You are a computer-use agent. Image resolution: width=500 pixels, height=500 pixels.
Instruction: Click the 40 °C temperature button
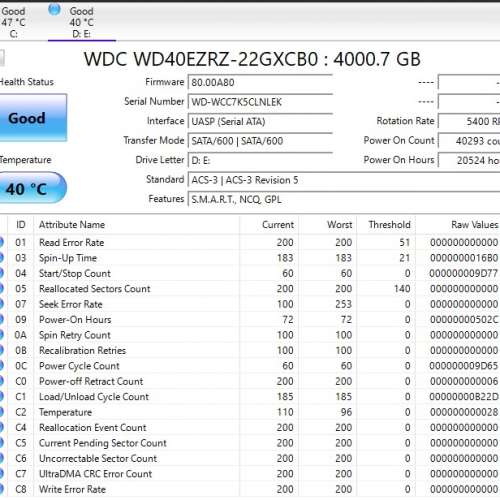[32, 188]
